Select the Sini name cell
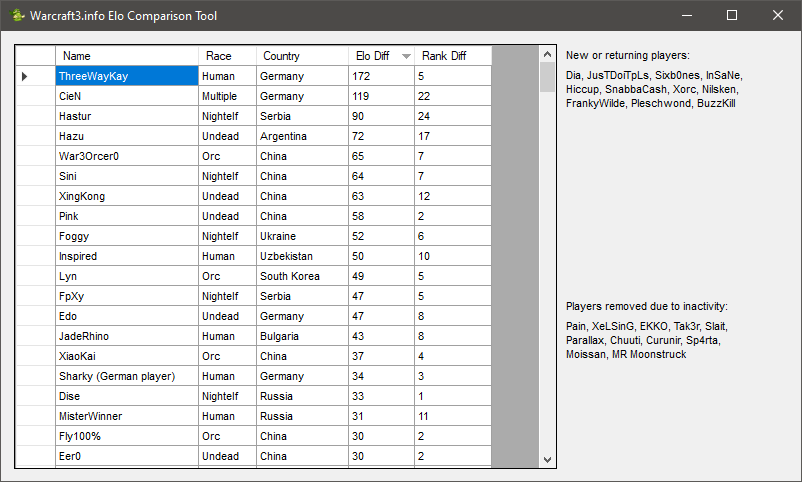Viewport: 802px width, 482px height. coord(127,176)
